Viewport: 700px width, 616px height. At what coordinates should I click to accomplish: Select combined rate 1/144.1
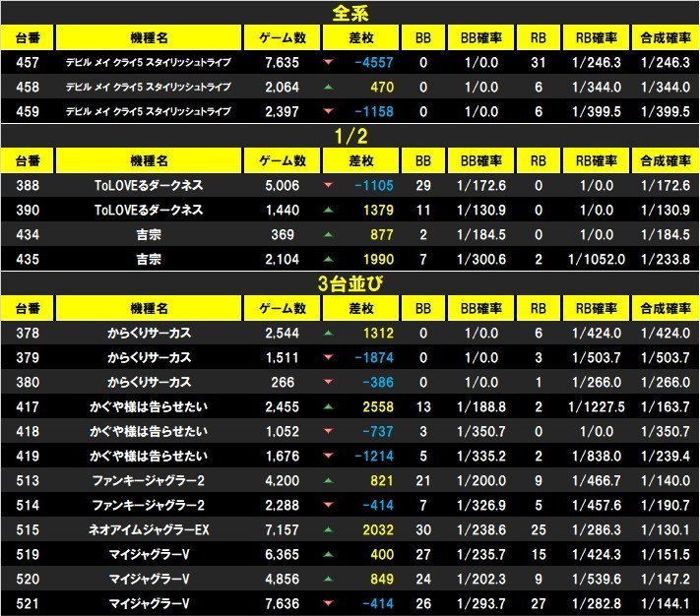[x=666, y=603]
